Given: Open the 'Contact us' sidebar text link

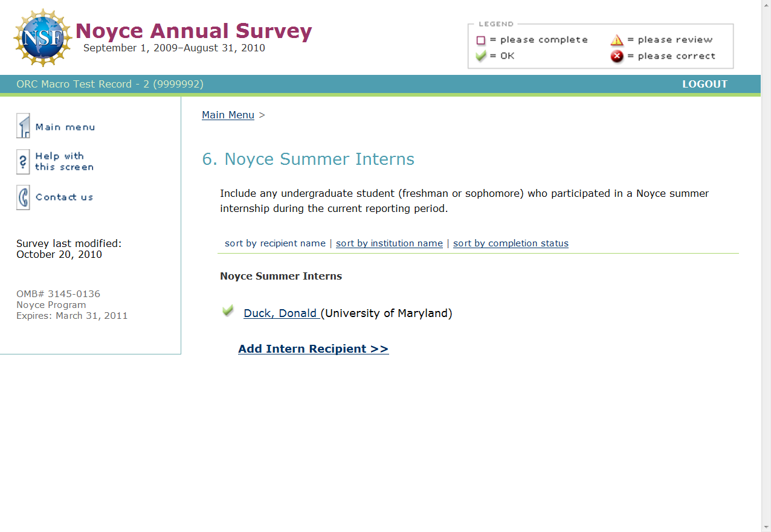Looking at the screenshot, I should (64, 197).
